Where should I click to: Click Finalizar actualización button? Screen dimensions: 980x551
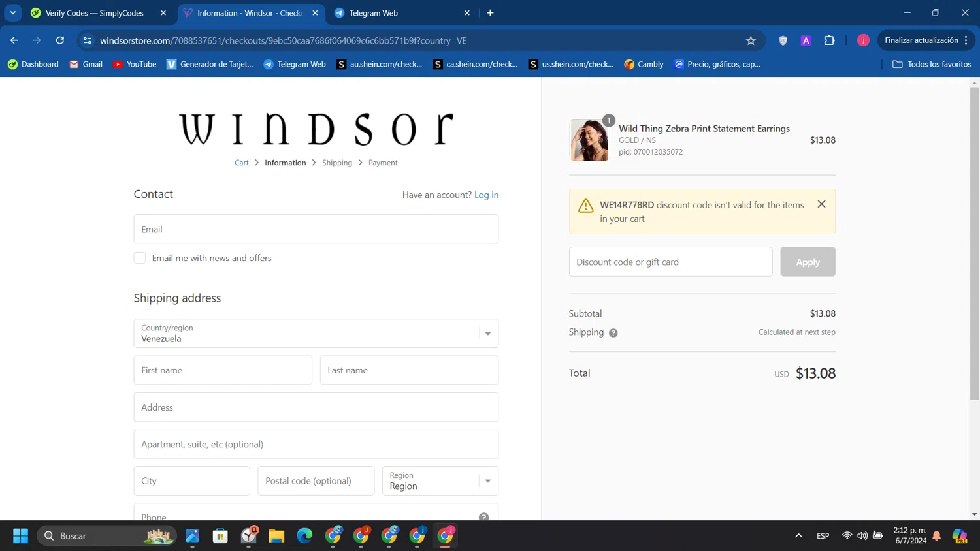(921, 40)
